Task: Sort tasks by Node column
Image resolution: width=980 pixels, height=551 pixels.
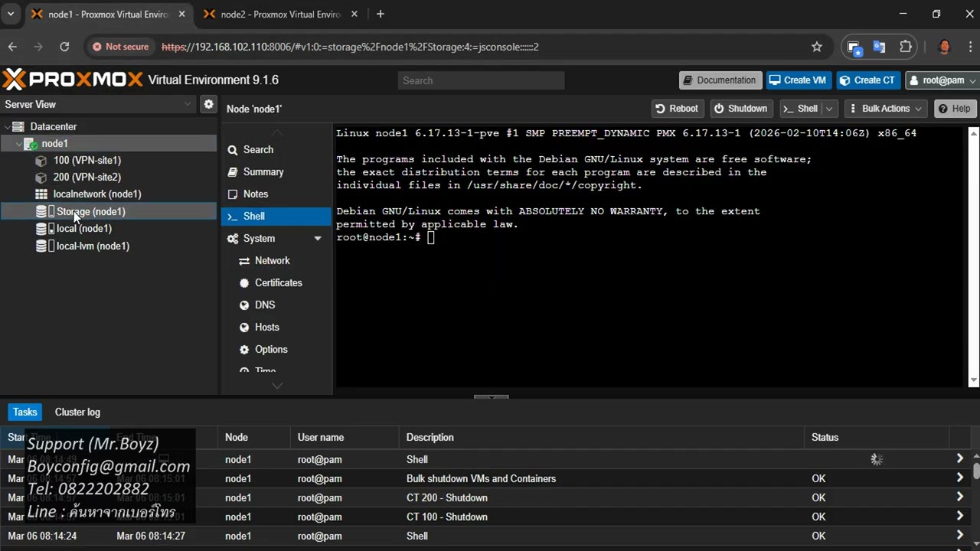Action: (254, 438)
